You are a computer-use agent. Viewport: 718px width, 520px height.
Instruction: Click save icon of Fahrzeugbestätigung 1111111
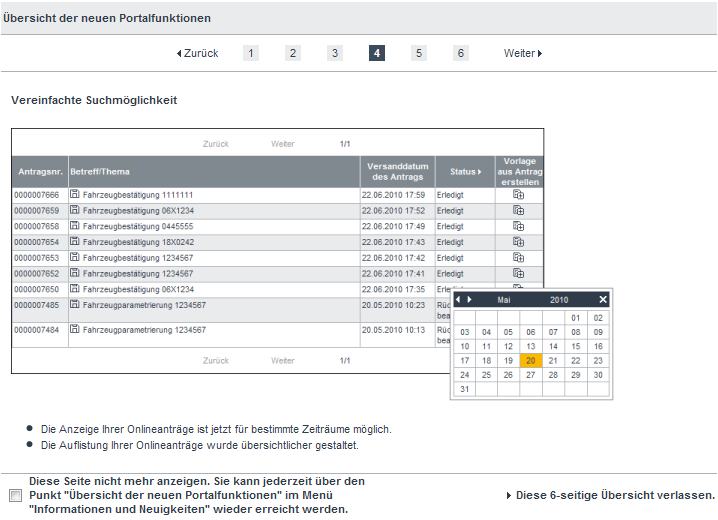pos(75,194)
